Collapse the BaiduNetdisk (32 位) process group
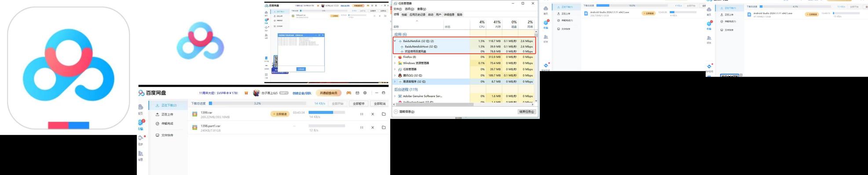This screenshot has height=175, width=868. pos(395,41)
